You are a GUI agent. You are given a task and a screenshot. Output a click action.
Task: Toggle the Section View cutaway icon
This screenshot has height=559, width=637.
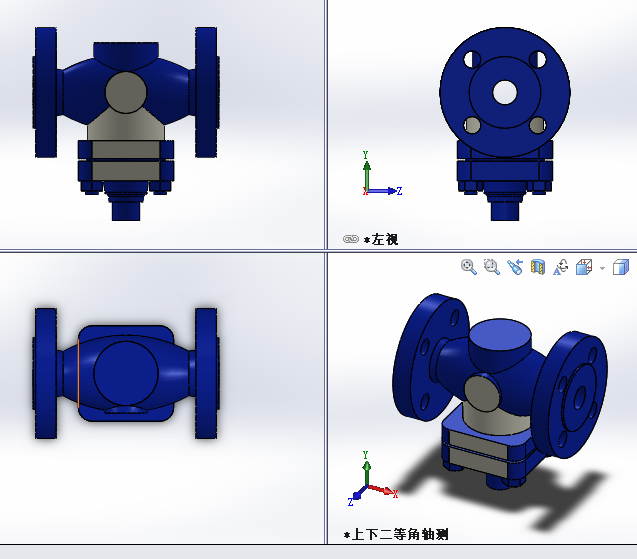coord(537,267)
